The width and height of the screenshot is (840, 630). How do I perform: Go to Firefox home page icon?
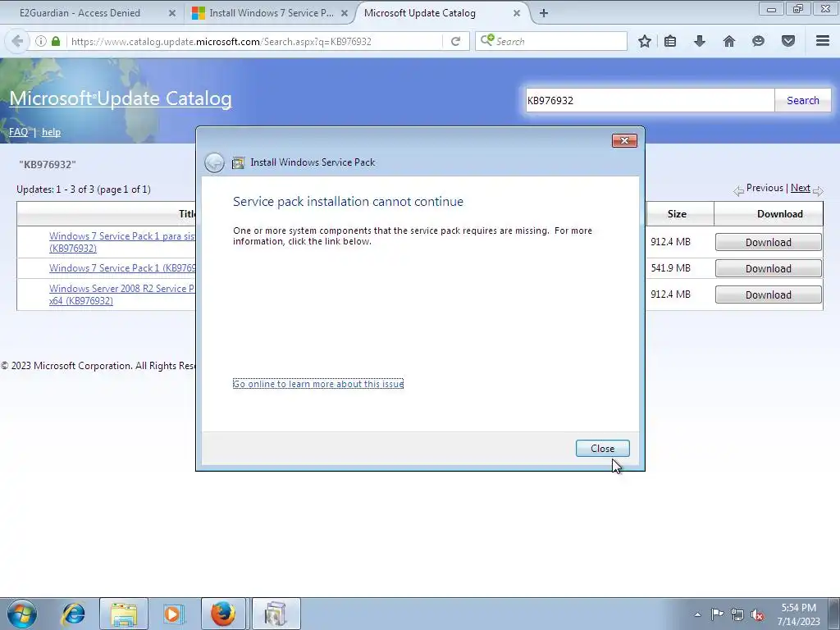click(729, 41)
